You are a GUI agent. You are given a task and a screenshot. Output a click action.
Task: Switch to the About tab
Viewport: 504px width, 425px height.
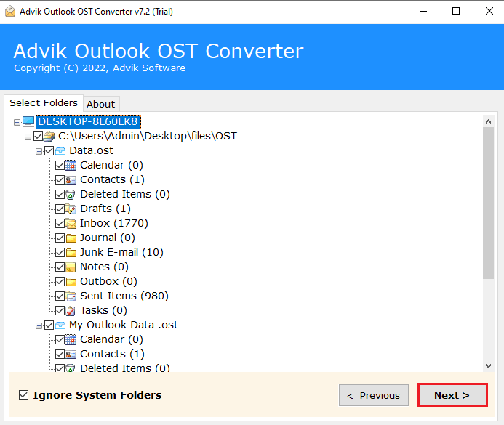[101, 104]
